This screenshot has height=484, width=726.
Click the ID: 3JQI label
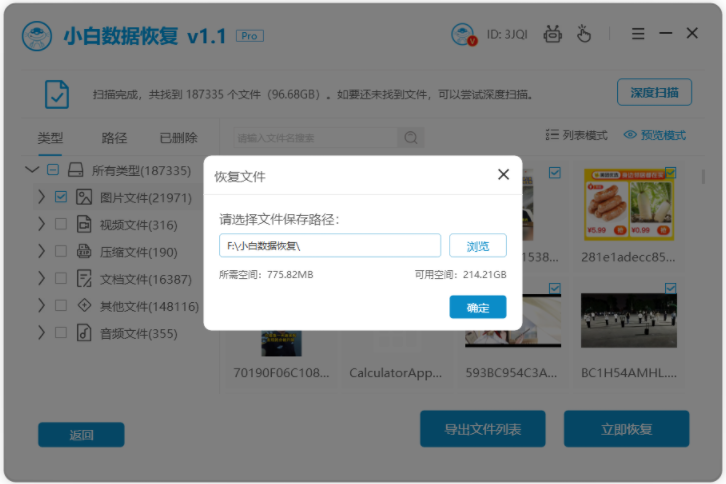click(x=507, y=35)
